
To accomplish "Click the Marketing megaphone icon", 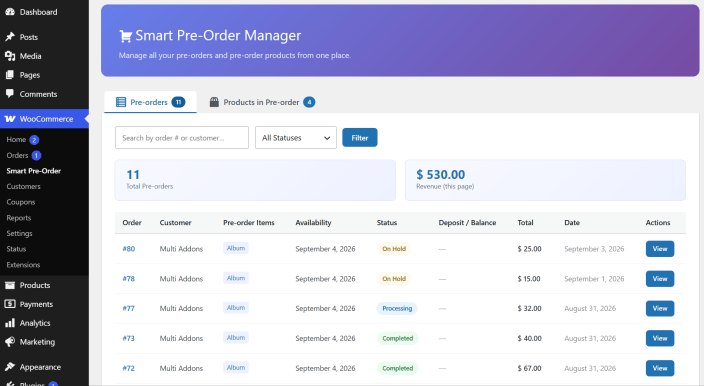I will [x=10, y=342].
